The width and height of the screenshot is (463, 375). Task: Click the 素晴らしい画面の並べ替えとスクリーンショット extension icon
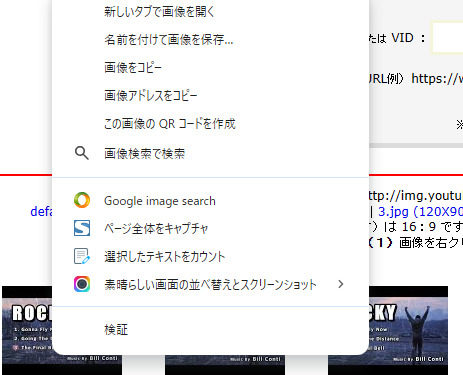(x=82, y=284)
